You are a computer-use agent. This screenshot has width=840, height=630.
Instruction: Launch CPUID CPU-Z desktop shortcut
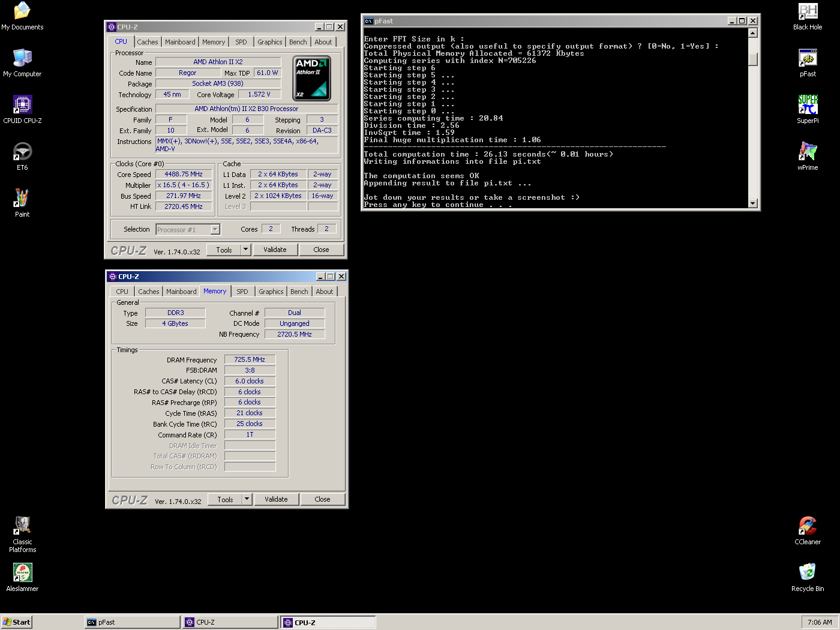point(22,110)
